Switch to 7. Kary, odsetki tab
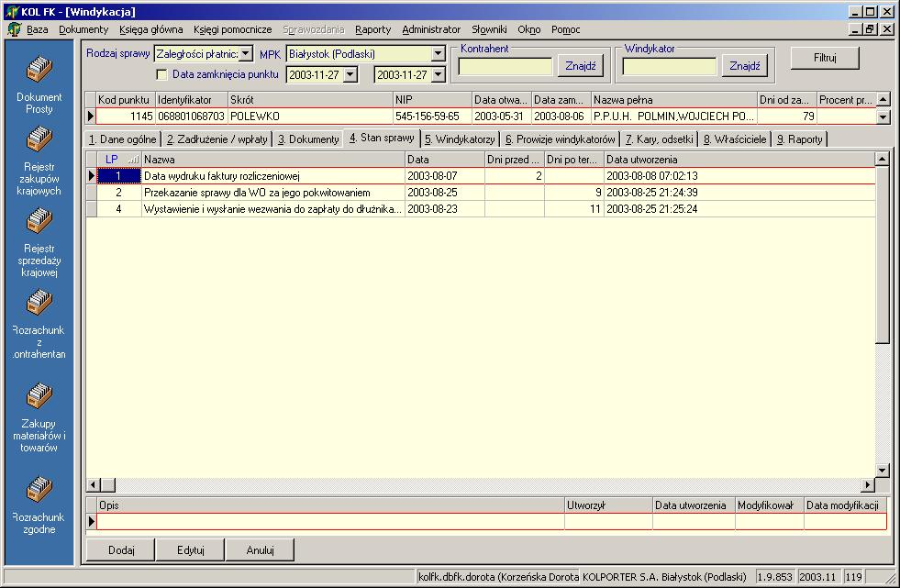The width and height of the screenshot is (900, 588). tap(660, 139)
